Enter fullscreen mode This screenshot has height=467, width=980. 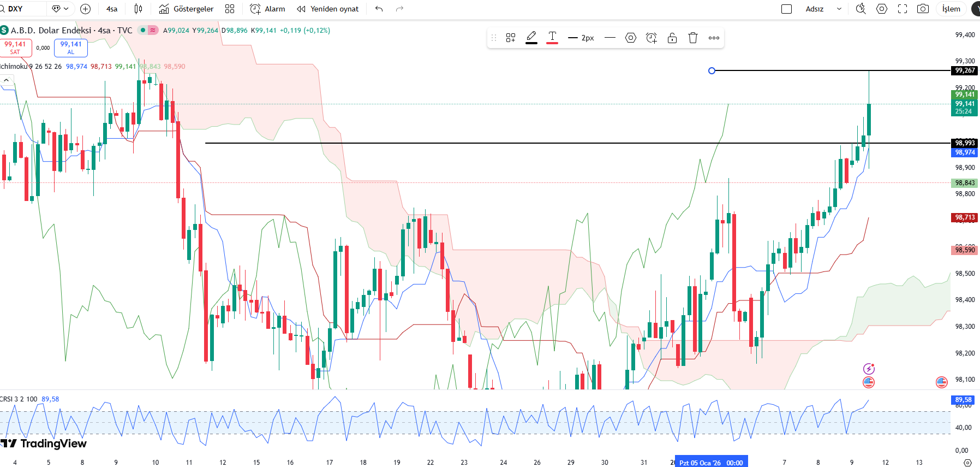[x=903, y=9]
